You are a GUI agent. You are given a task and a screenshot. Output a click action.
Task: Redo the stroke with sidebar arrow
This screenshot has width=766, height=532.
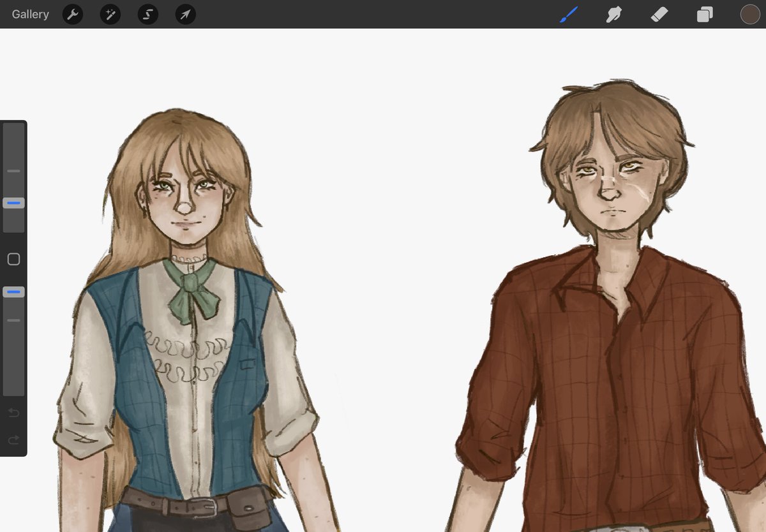pyautogui.click(x=13, y=440)
